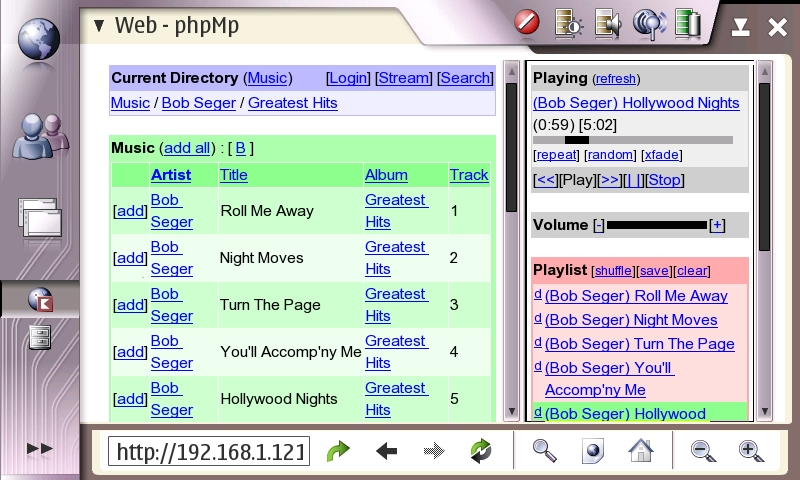The height and width of the screenshot is (480, 800).
Task: Open the web globe icon in sidebar
Action: point(39,39)
